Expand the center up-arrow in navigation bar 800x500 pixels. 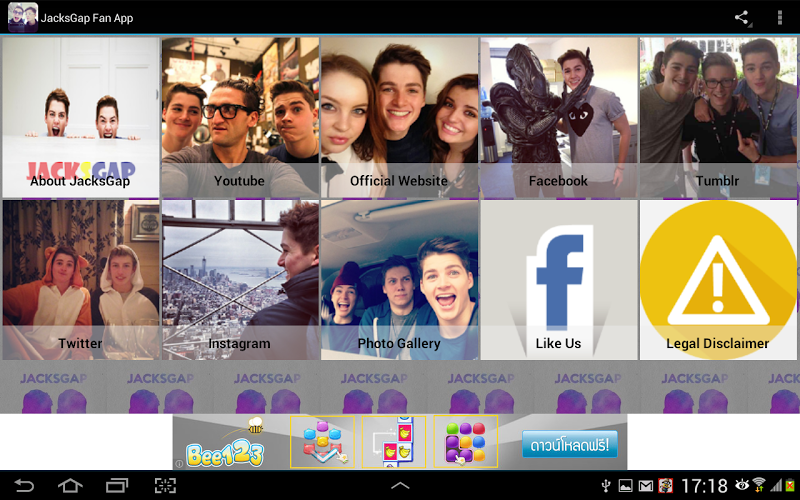pyautogui.click(x=400, y=486)
